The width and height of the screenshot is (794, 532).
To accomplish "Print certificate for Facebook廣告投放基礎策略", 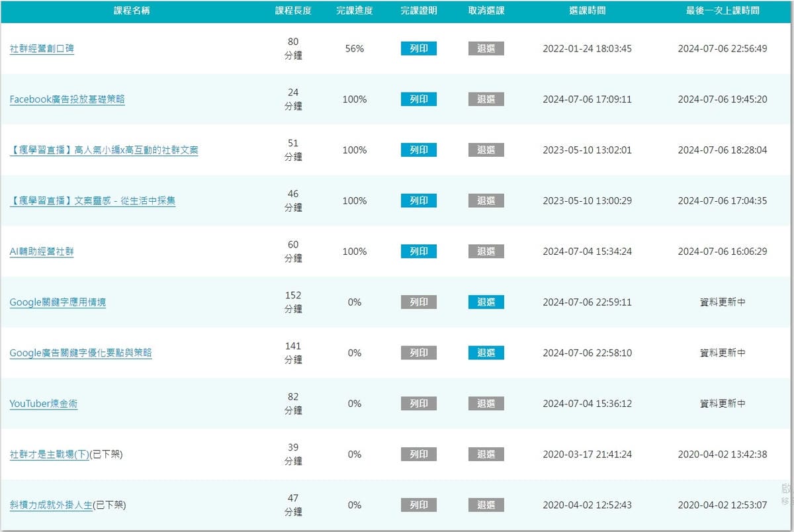I will pyautogui.click(x=419, y=99).
